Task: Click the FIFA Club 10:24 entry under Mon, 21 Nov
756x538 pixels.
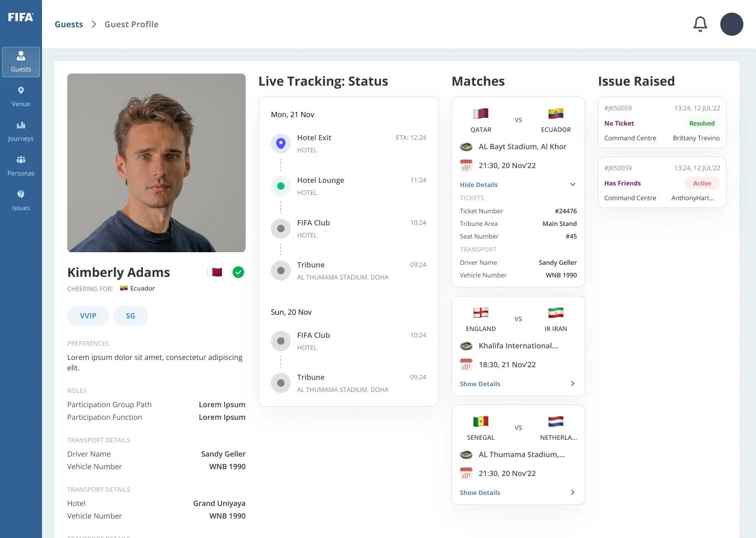Action: coord(349,229)
